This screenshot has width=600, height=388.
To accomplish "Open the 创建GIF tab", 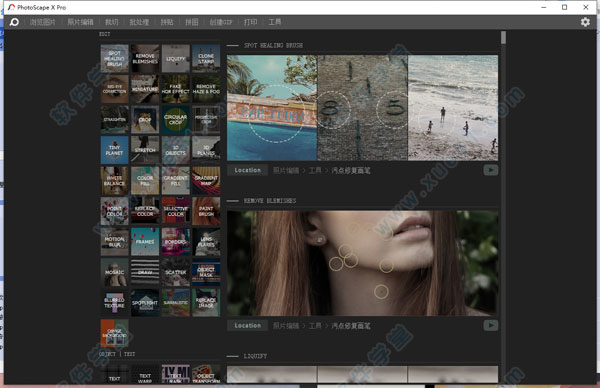I will 221,22.
